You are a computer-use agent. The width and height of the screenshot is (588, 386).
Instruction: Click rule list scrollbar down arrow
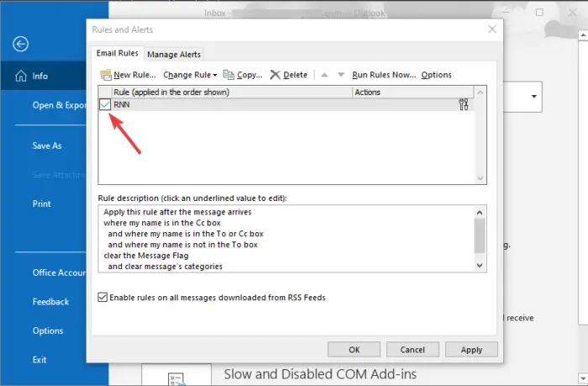(480, 178)
